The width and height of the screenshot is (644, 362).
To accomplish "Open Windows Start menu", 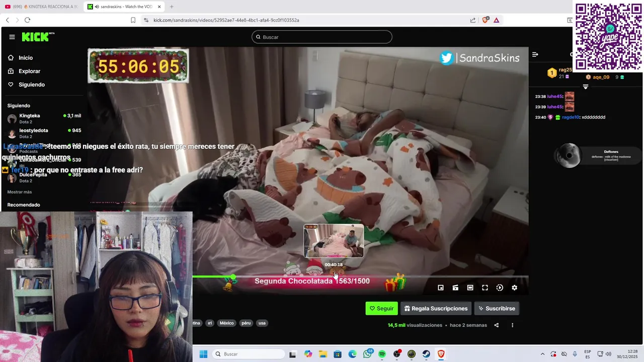I will [x=203, y=354].
